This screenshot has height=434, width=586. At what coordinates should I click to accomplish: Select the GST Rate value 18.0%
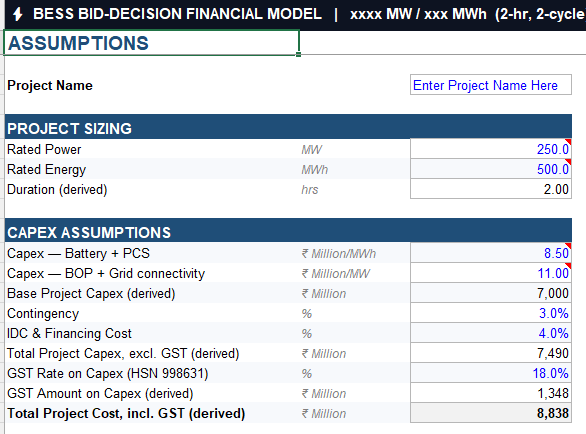[491, 373]
